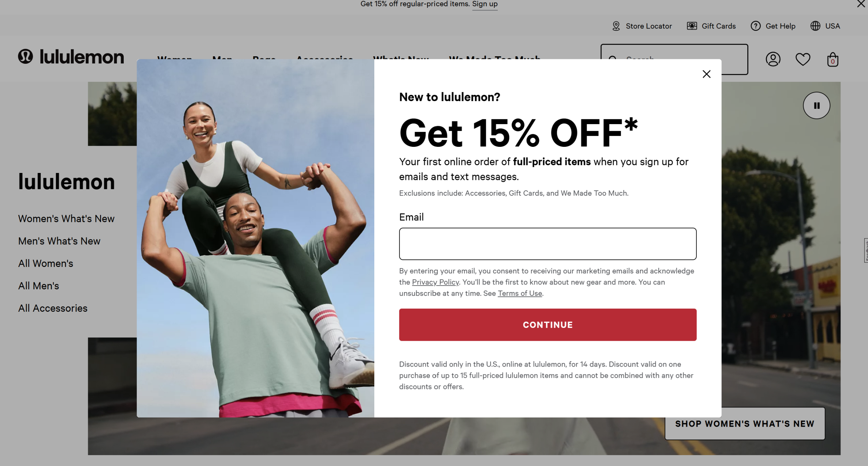Click the lululemon logo in header
868x466 pixels.
click(x=71, y=57)
